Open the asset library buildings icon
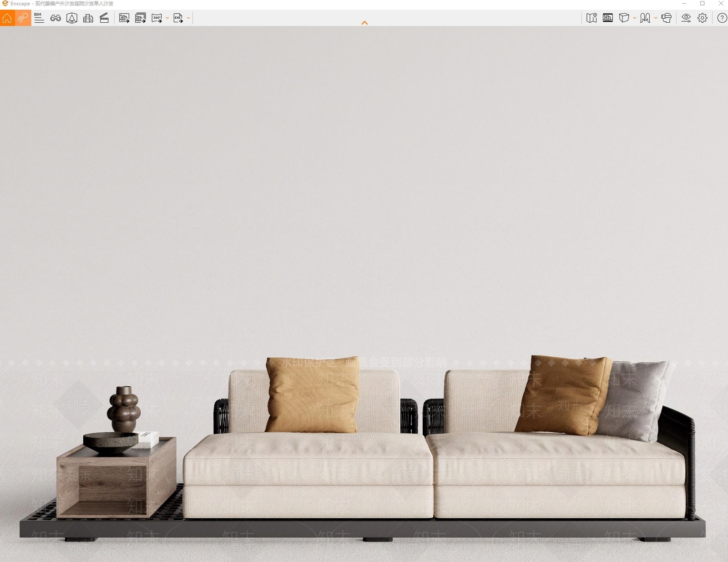 (x=88, y=18)
